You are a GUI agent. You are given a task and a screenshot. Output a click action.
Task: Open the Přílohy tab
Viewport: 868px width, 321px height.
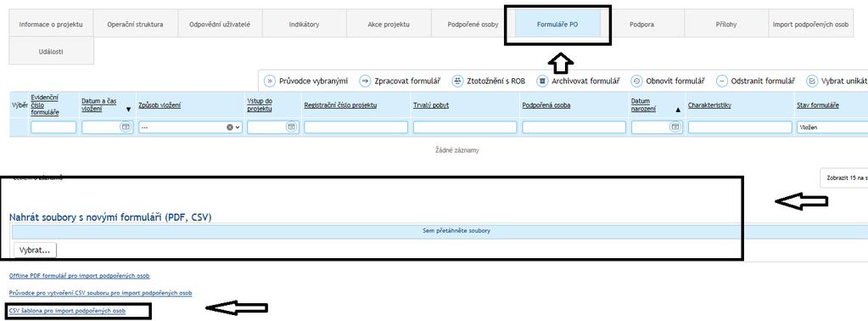[x=725, y=25]
